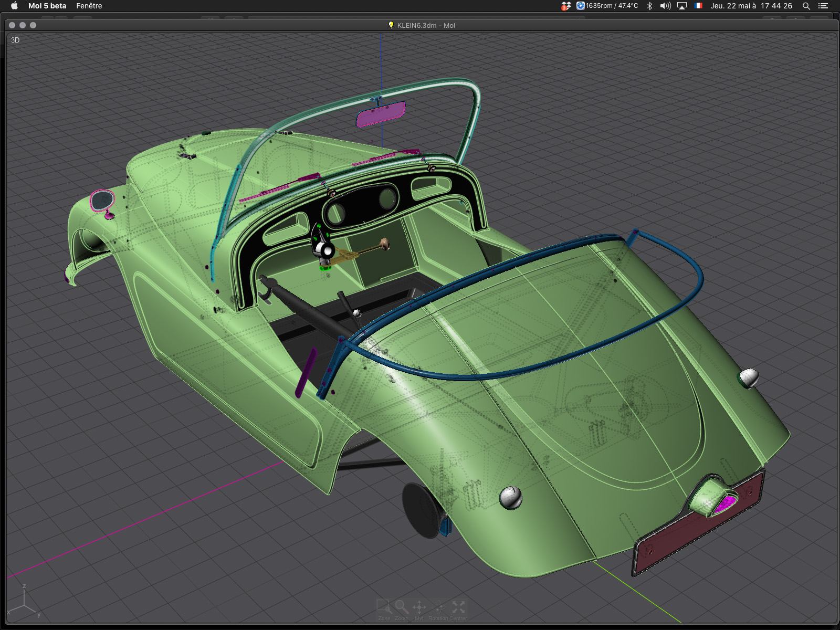Click the Dropbox status icon
The height and width of the screenshot is (630, 840).
click(566, 6)
